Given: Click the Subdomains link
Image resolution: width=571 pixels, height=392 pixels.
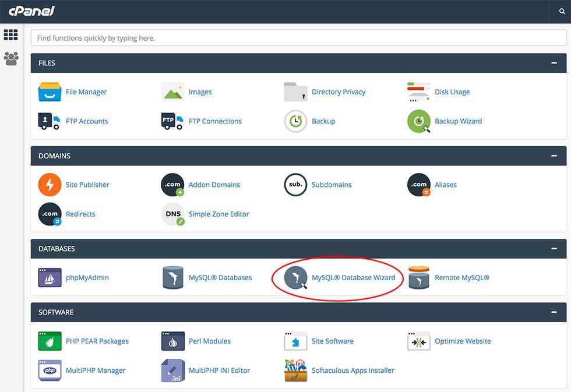Looking at the screenshot, I should coord(332,185).
